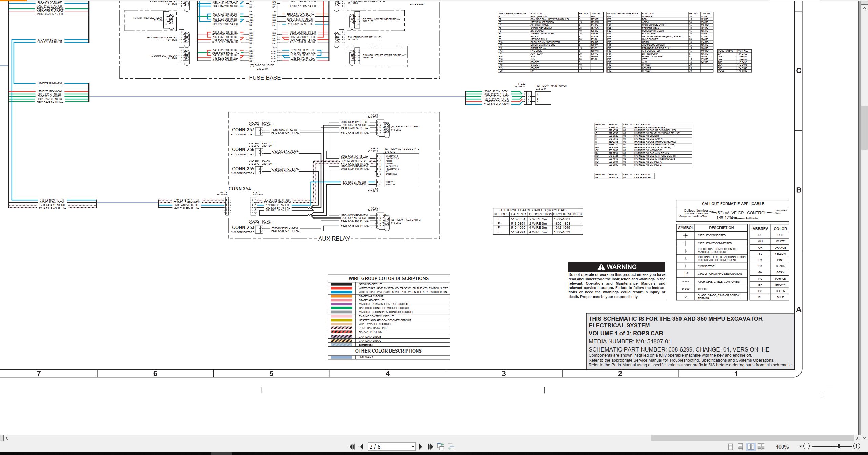Viewport: 868px width, 455px height.
Task: Click the WARNING banner
Action: tap(617, 267)
